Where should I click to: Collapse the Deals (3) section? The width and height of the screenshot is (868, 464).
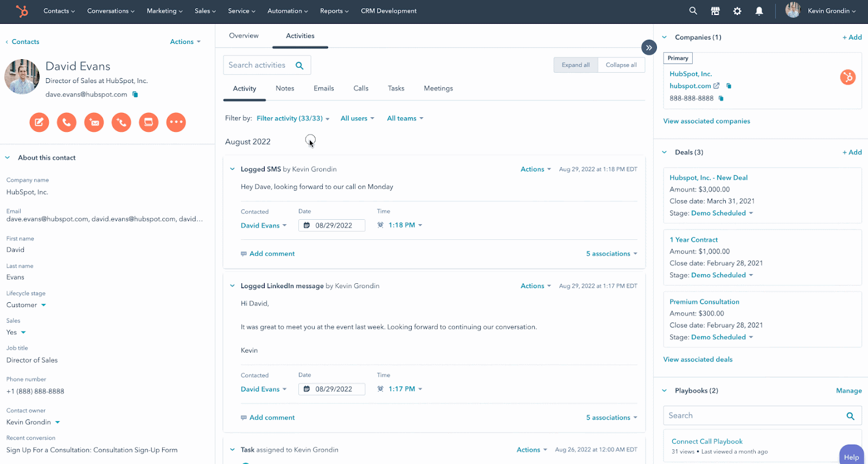pyautogui.click(x=665, y=152)
